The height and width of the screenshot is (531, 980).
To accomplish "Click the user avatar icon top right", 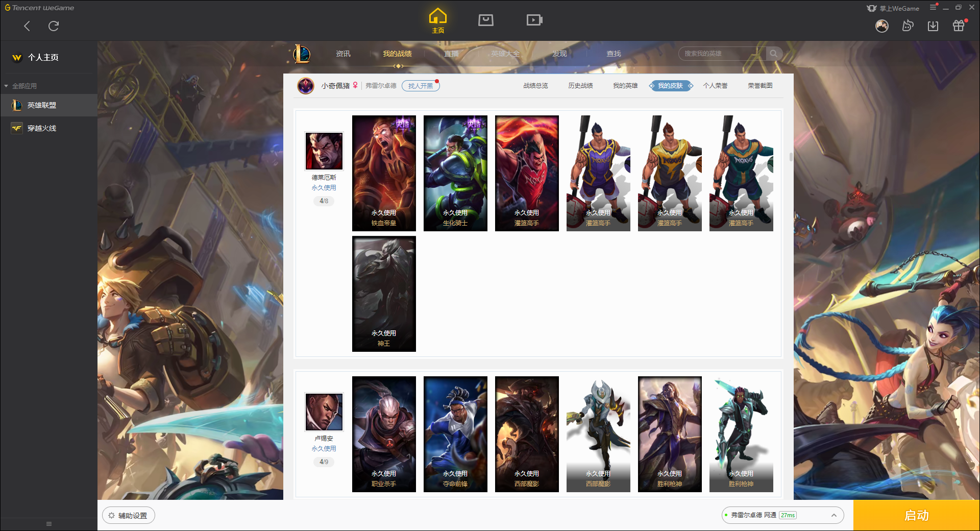I will 882,26.
